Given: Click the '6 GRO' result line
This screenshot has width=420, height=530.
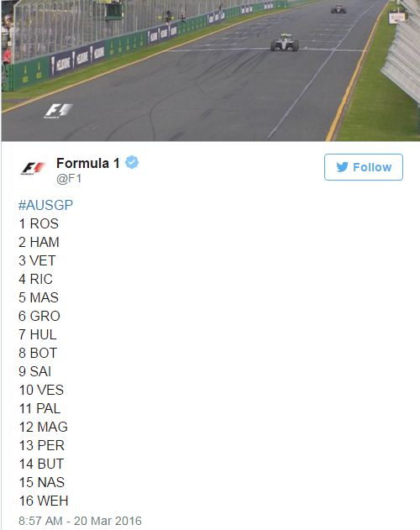Looking at the screenshot, I should click(x=39, y=316).
